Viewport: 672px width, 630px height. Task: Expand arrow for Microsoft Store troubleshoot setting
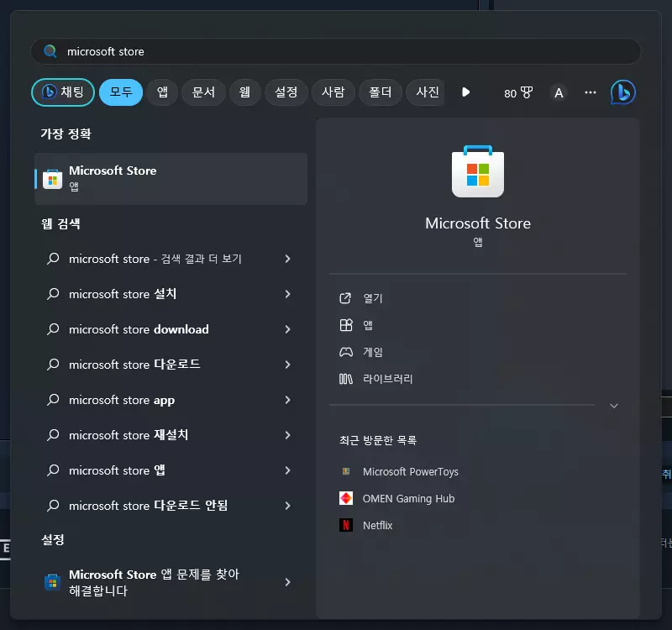(x=287, y=582)
